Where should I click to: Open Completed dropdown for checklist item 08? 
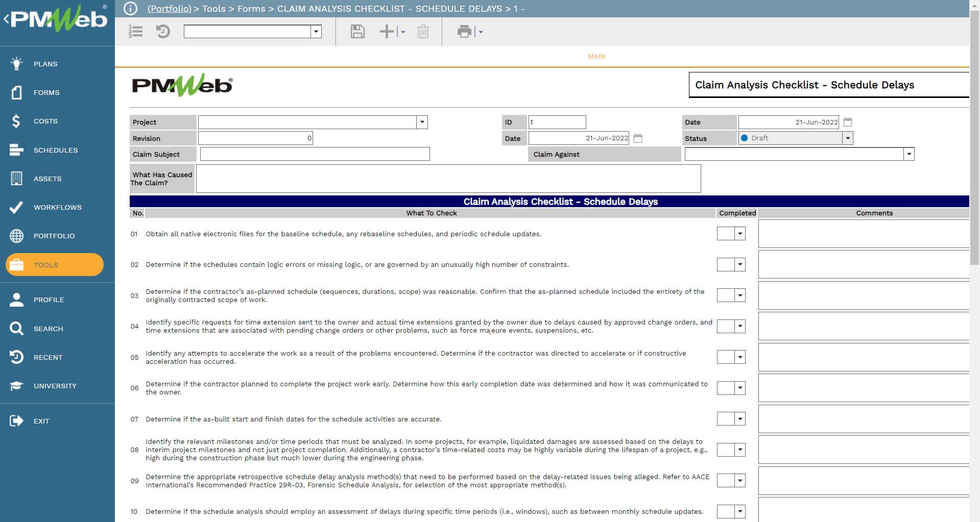click(740, 450)
